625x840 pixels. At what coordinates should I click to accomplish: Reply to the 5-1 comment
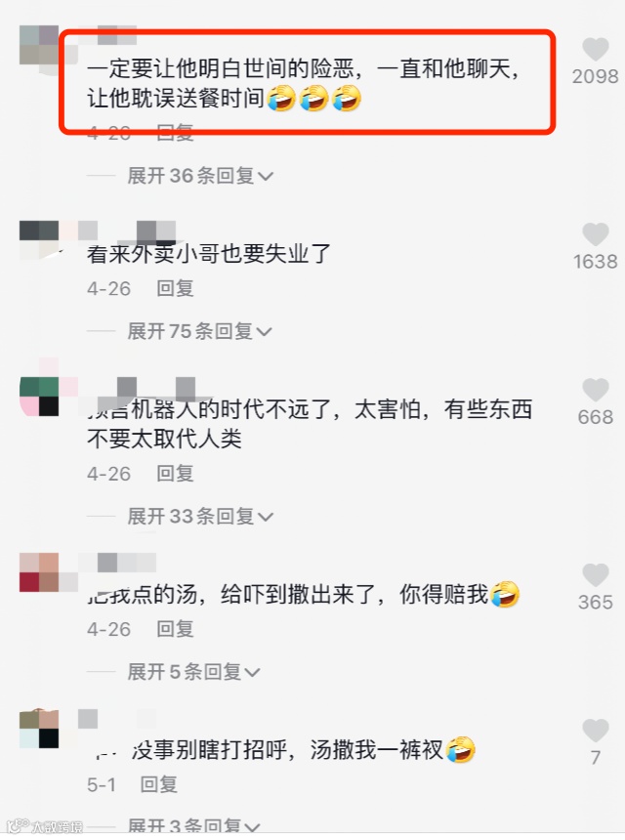point(159,784)
